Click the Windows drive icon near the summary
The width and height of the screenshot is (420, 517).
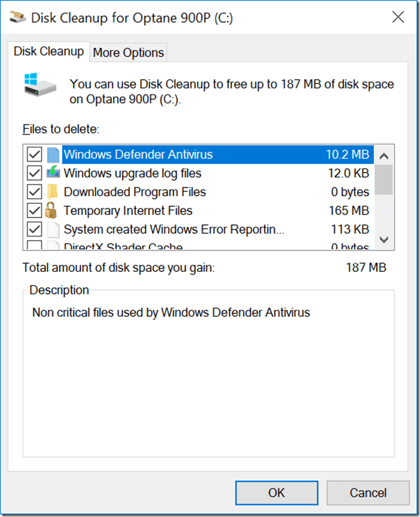(x=40, y=85)
